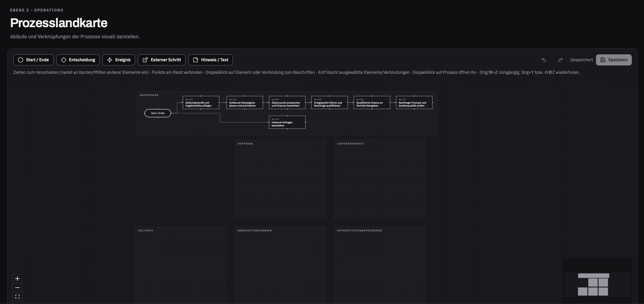The image size is (644, 304).
Task: Click the NACHFRAGE group label
Action: (149, 95)
